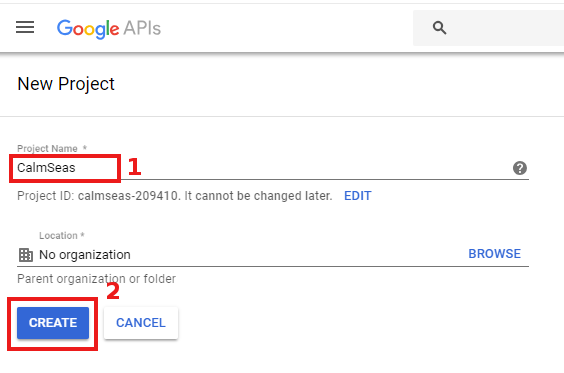Click the 'It cannot be changed later' notice
The height and width of the screenshot is (373, 564).
[258, 196]
